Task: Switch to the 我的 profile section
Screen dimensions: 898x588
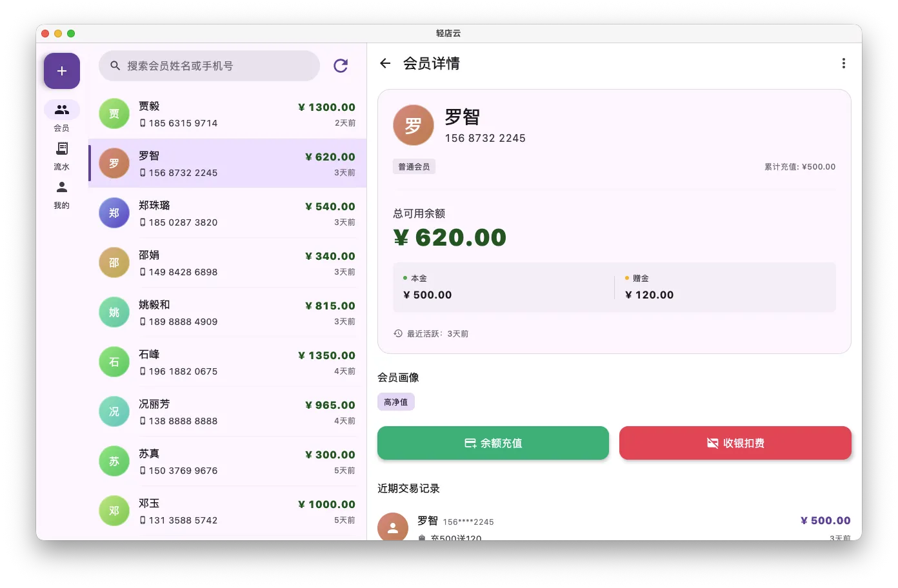Action: (x=61, y=193)
